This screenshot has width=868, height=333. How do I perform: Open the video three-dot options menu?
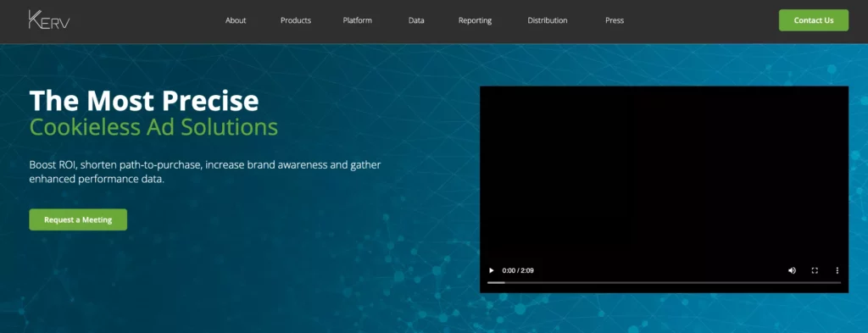(837, 270)
